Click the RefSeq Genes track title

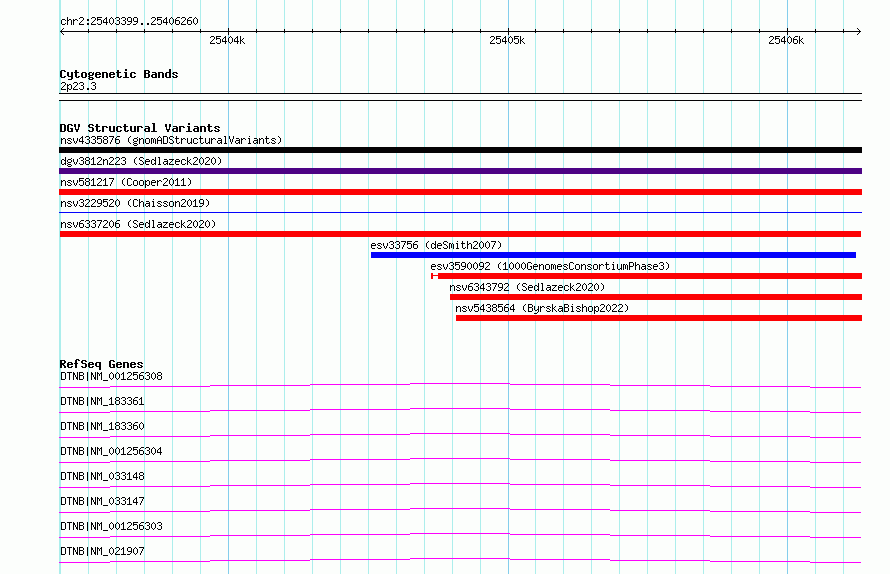tap(101, 364)
